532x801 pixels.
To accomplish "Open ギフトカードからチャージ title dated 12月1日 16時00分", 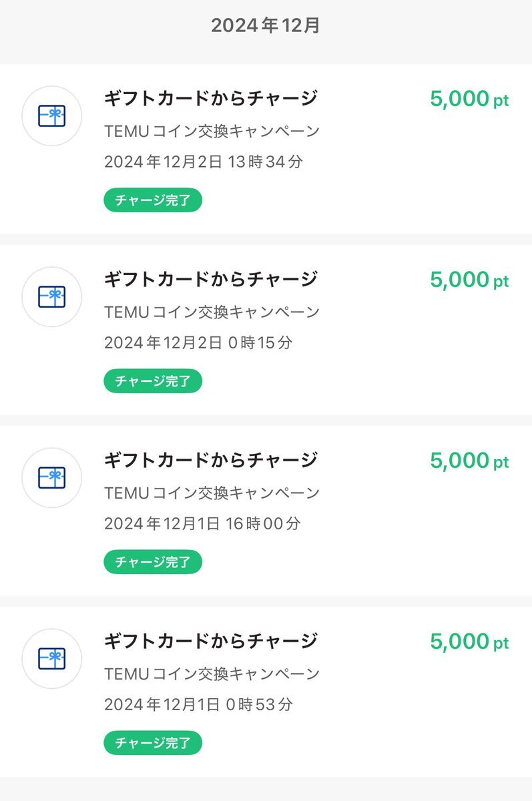I will tap(211, 460).
